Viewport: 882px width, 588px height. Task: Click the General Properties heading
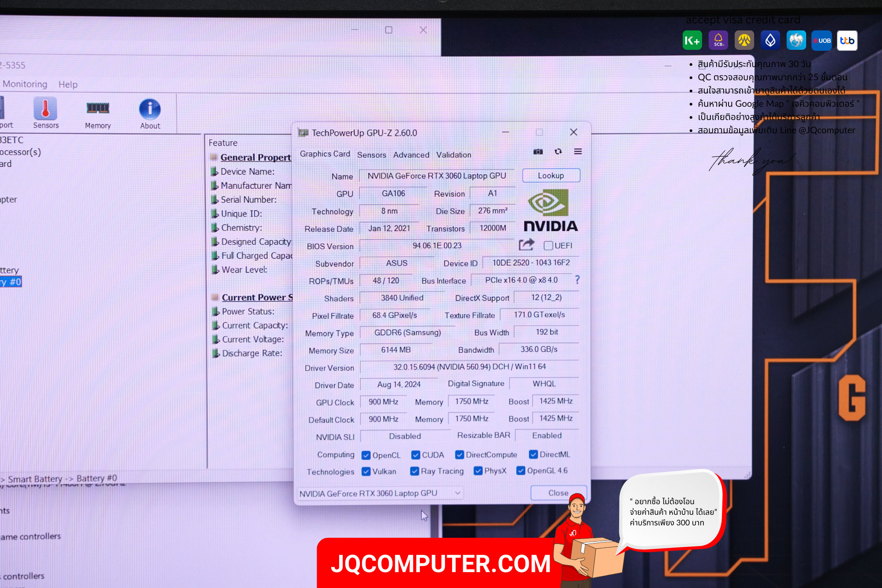256,157
